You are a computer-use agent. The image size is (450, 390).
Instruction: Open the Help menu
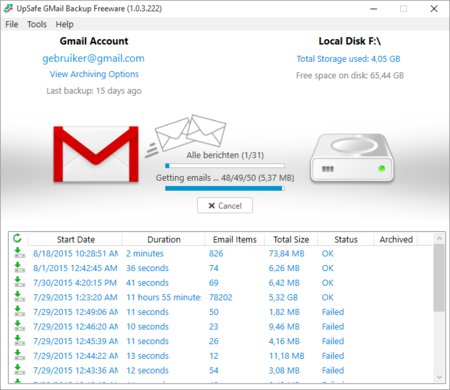coord(64,24)
